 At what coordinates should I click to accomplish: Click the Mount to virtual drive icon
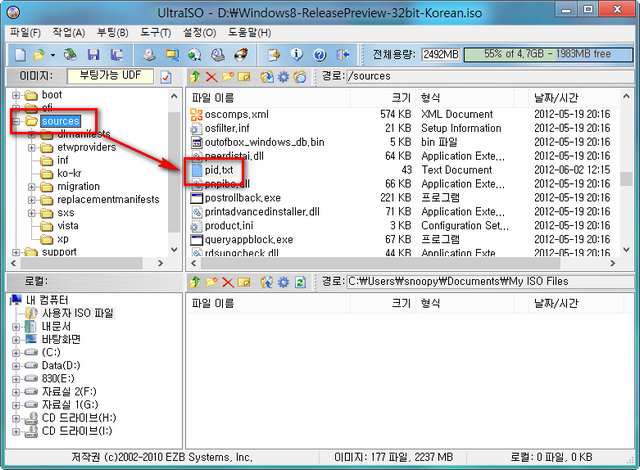[218, 55]
